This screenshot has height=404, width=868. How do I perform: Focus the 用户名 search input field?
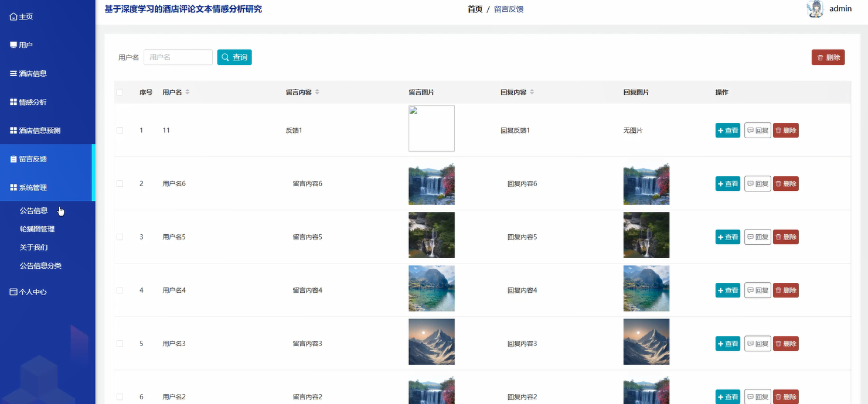(178, 57)
